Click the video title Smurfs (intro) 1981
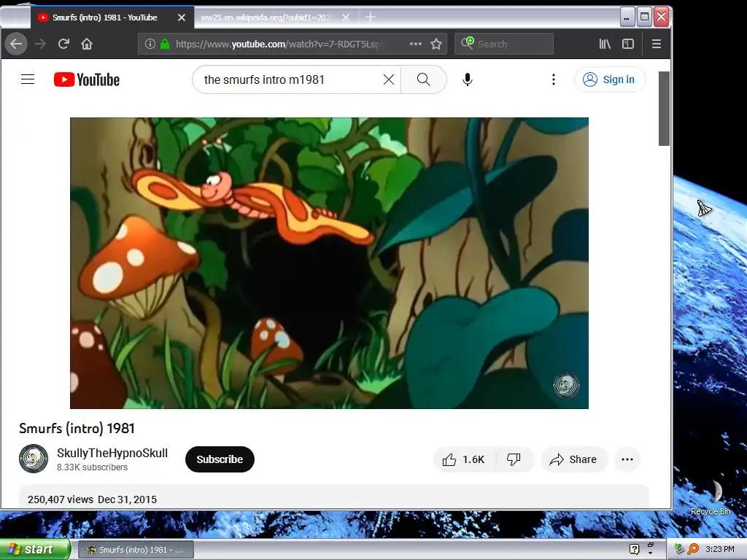This screenshot has height=560, width=747. tap(77, 428)
